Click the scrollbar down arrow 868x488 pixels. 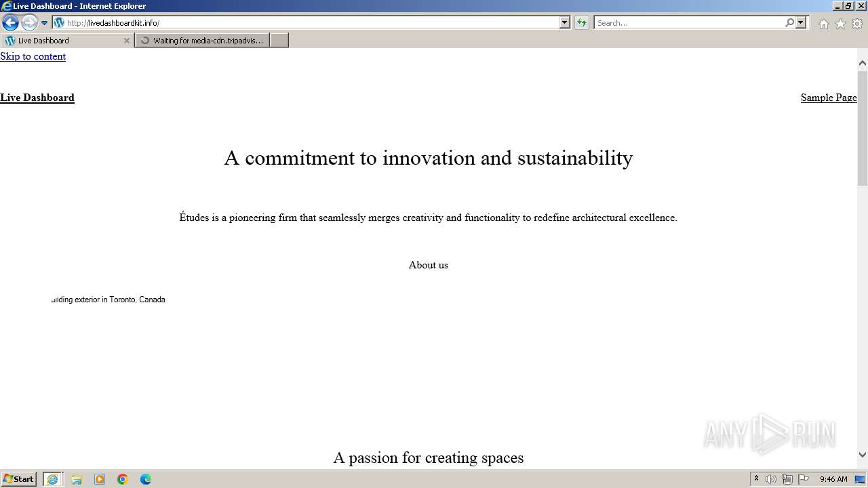point(863,455)
